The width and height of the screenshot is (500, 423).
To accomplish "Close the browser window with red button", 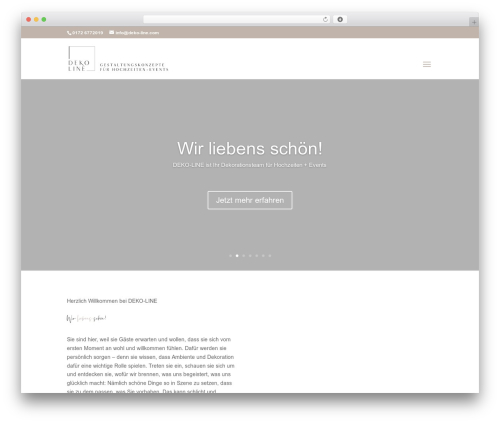I will tap(29, 19).
